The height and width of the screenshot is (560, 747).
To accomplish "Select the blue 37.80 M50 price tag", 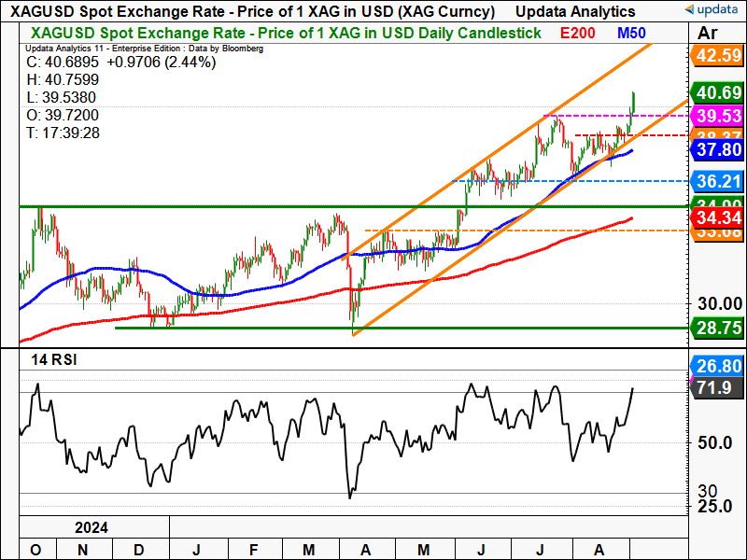I will (x=717, y=149).
